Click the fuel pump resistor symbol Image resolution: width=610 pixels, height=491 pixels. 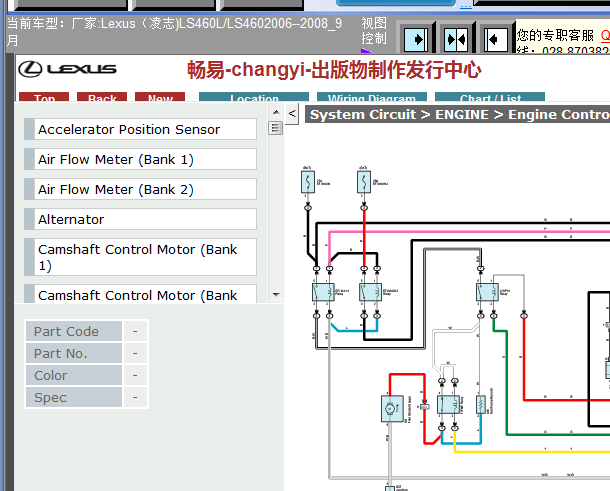coord(481,405)
